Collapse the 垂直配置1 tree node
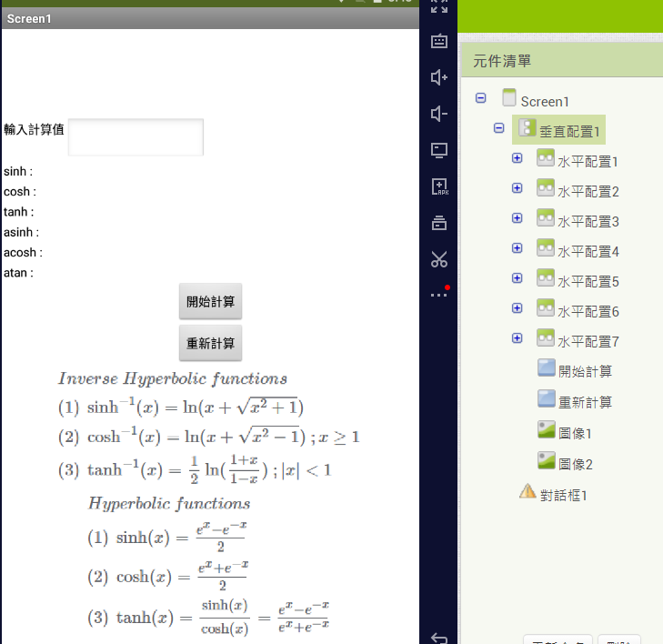663x644 pixels. [x=499, y=127]
